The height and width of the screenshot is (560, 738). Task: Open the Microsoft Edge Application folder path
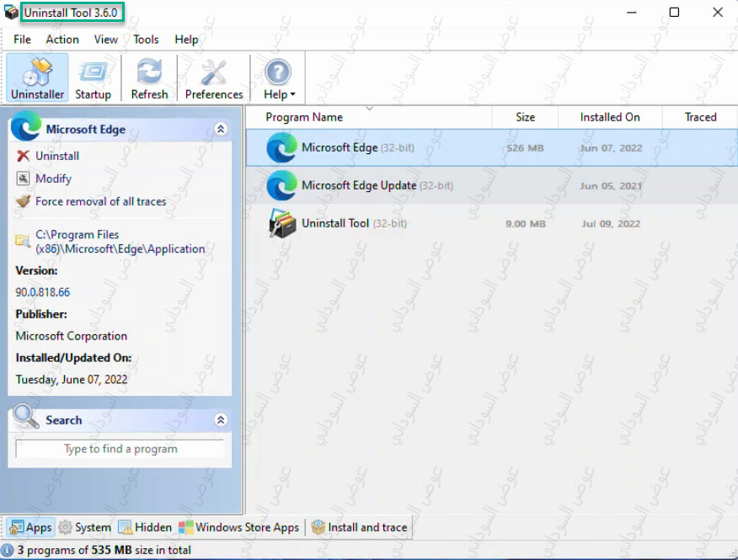[120, 242]
